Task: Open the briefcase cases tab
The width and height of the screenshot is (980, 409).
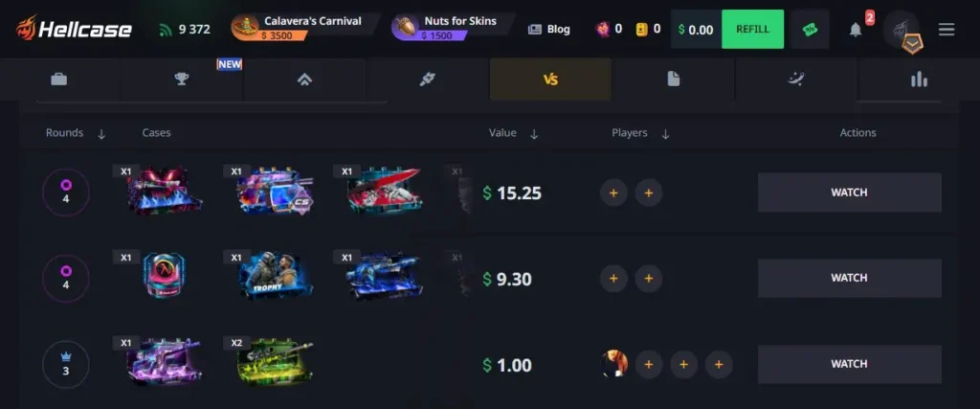Action: (58, 80)
